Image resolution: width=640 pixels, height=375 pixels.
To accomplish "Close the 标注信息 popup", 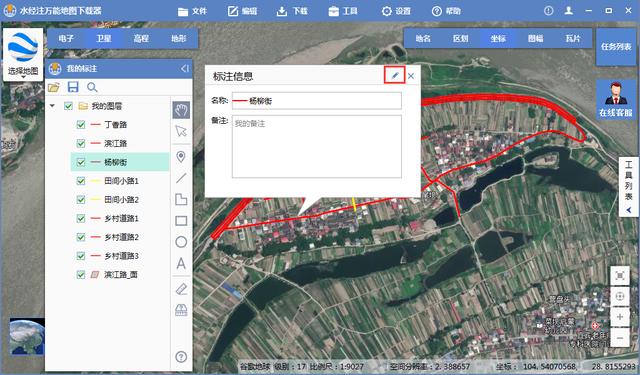I will (x=411, y=76).
